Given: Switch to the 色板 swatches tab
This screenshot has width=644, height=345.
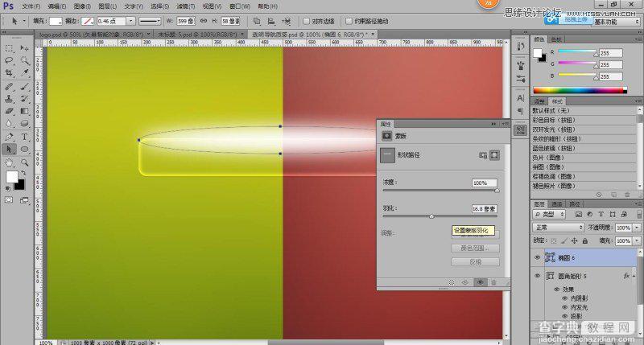Looking at the screenshot, I should [x=556, y=39].
